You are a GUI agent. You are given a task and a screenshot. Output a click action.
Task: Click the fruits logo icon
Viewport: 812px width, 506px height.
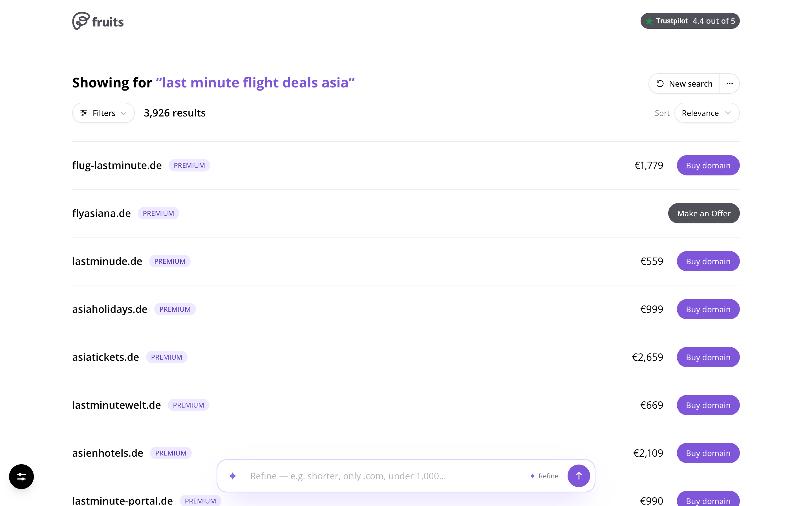pos(81,21)
